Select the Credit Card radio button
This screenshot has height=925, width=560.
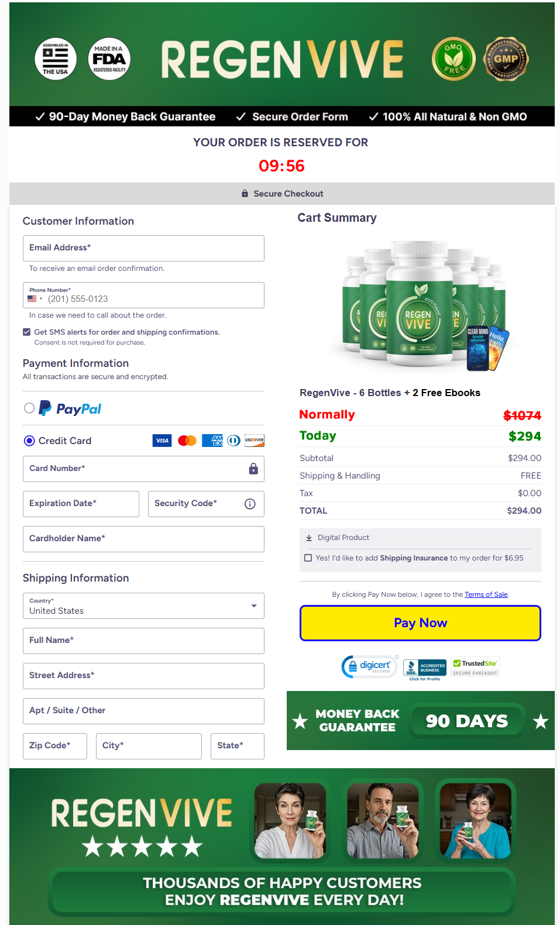point(29,441)
